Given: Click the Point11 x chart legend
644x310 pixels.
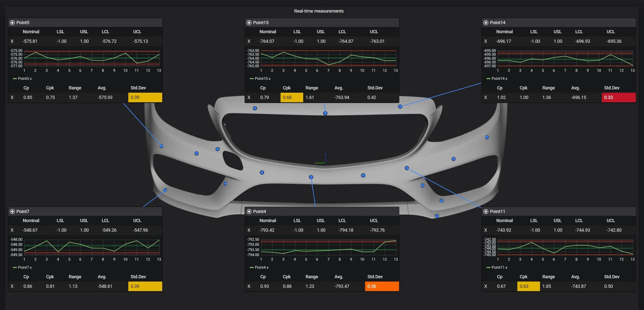Looking at the screenshot, I should click(x=497, y=267).
